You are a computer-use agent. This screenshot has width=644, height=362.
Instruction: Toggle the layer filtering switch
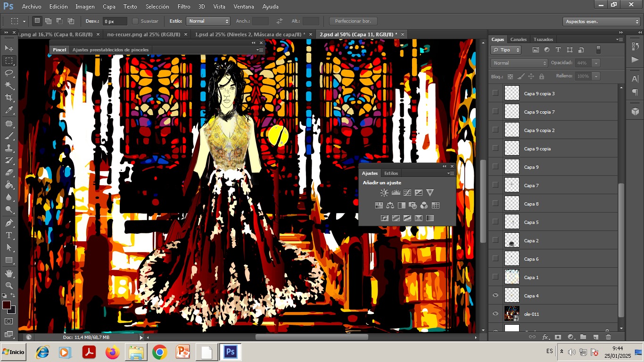click(598, 49)
